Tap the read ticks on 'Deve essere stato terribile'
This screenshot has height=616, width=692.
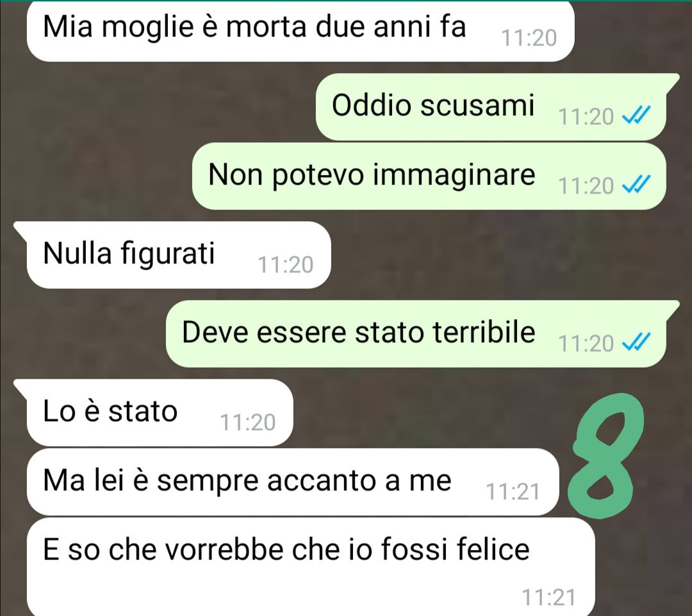636,343
